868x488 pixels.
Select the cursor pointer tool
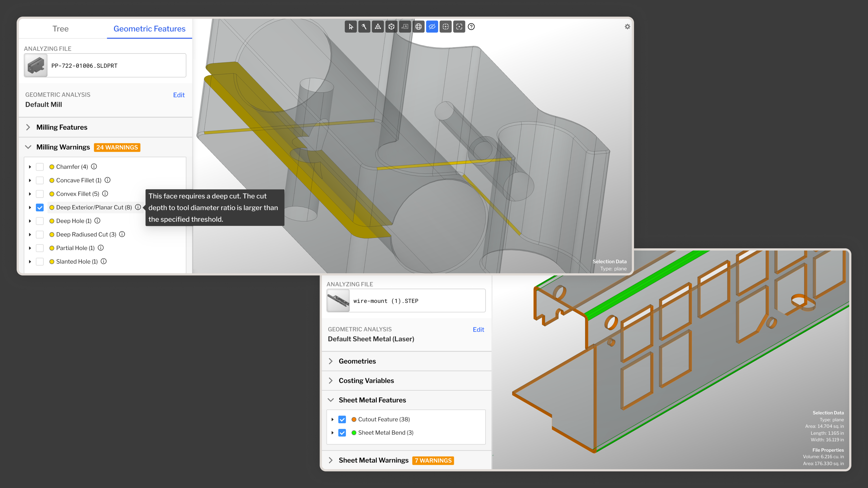351,27
